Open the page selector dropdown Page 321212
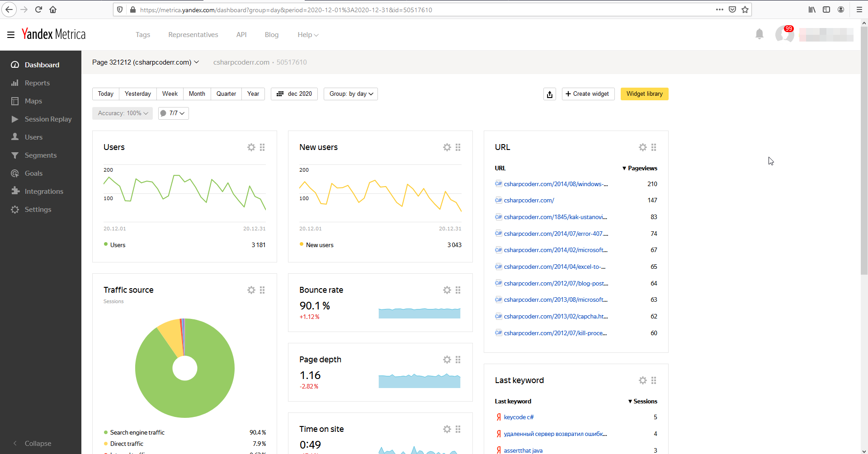This screenshot has height=454, width=868. coord(146,62)
